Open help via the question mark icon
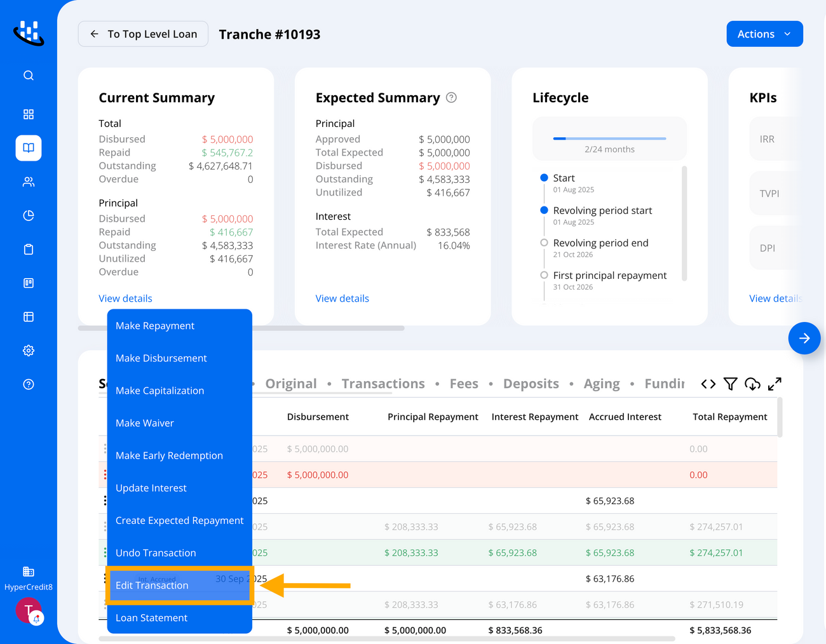 pyautogui.click(x=28, y=384)
